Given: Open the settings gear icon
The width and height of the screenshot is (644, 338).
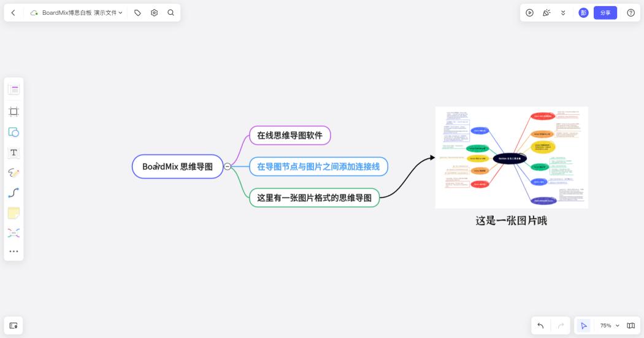Looking at the screenshot, I should coord(154,13).
